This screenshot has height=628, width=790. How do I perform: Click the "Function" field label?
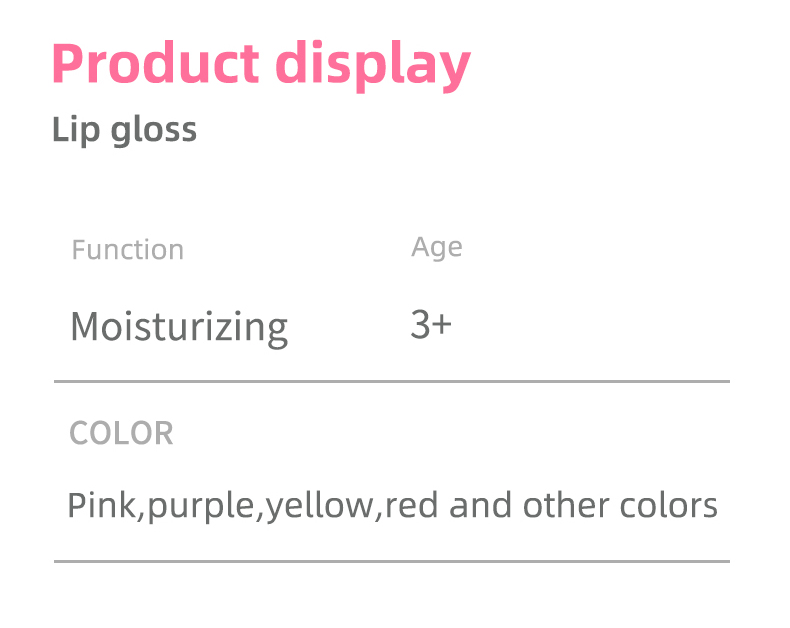coord(127,249)
